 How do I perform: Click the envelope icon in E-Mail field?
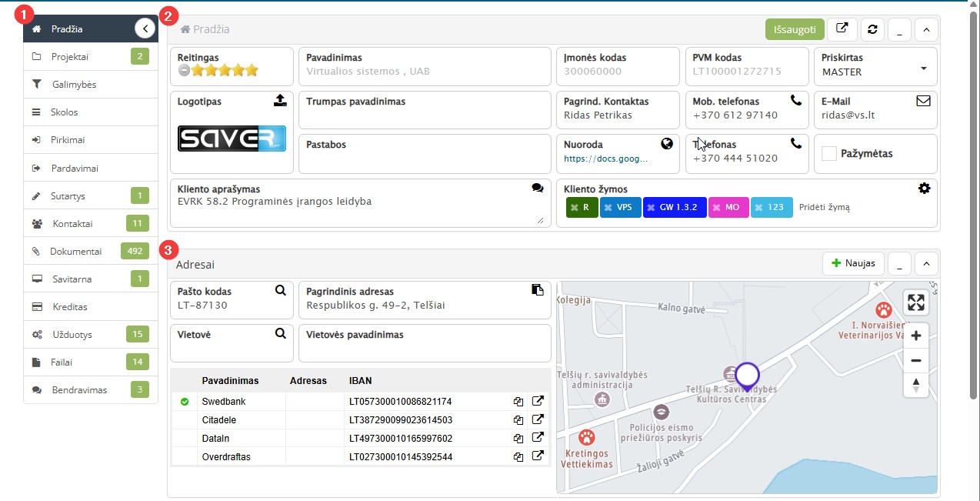pyautogui.click(x=923, y=101)
